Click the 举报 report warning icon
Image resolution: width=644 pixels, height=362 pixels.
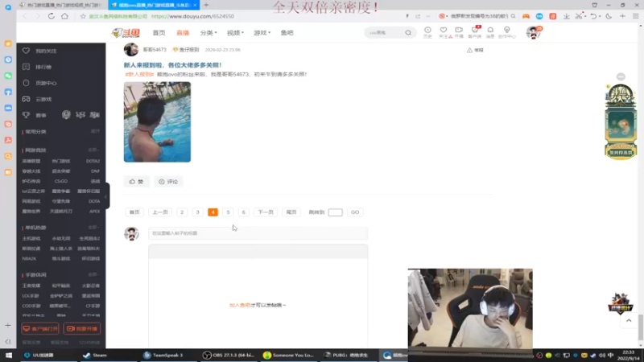coord(475,50)
